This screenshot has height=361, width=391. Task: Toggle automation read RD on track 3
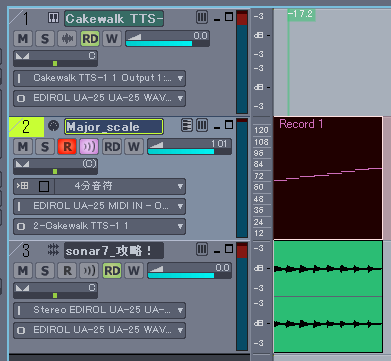click(x=112, y=271)
